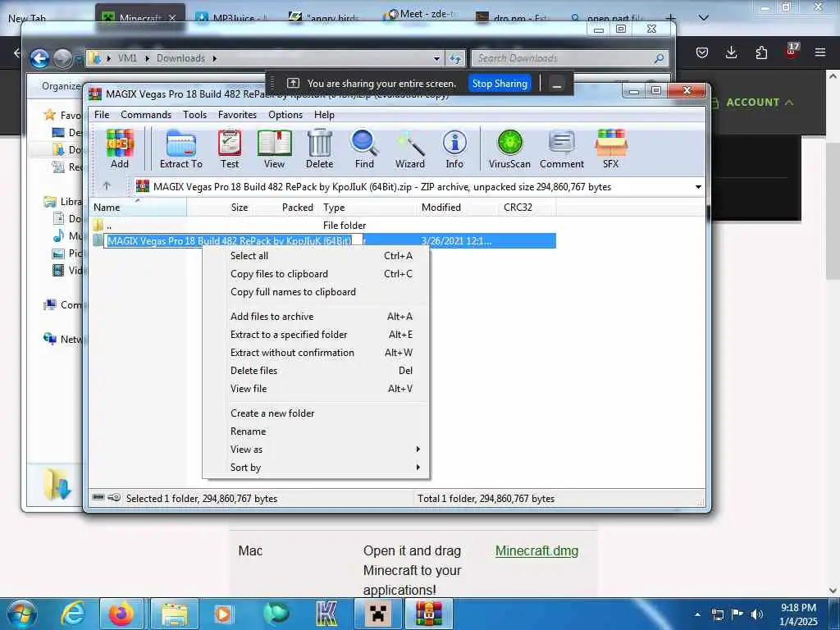Viewport: 840px width, 630px height.
Task: Expand the Sort by submenu
Action: click(316, 468)
